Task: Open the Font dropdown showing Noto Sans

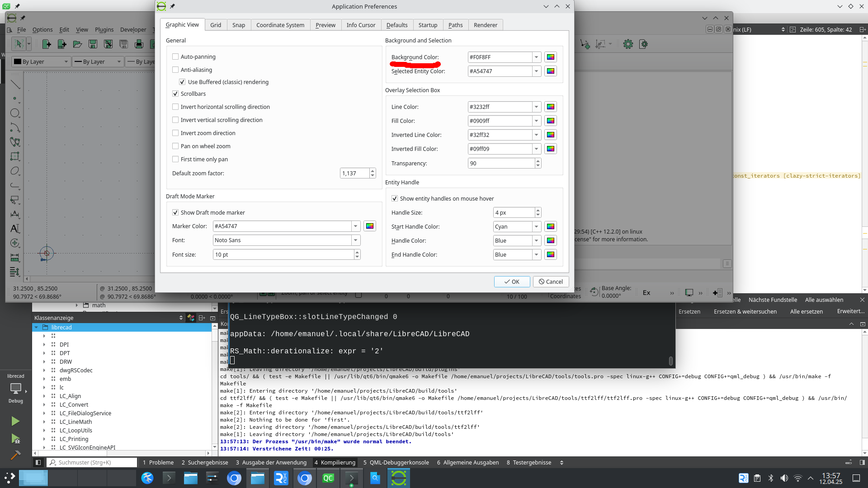Action: click(x=355, y=240)
